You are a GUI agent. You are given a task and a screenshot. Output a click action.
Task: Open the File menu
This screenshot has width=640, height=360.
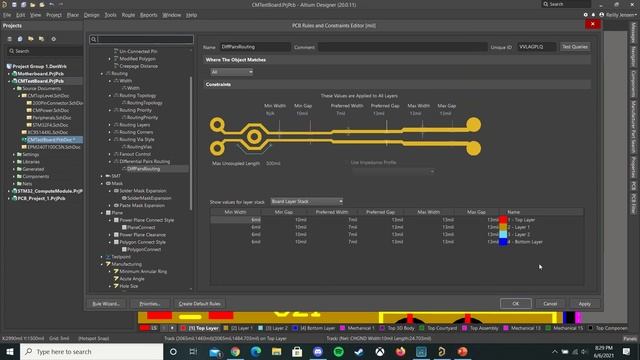coord(7,15)
